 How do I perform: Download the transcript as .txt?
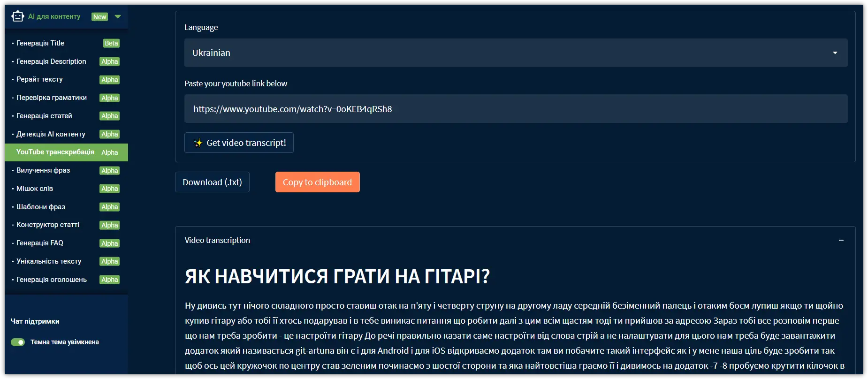pos(212,182)
